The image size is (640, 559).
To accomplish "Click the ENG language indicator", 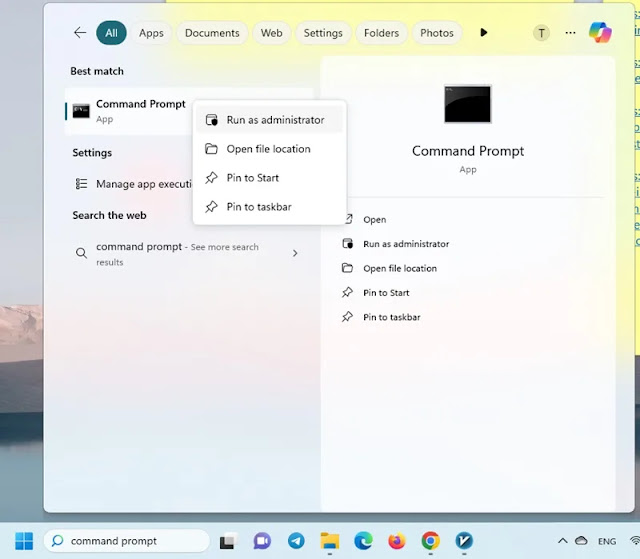I will pyautogui.click(x=607, y=541).
